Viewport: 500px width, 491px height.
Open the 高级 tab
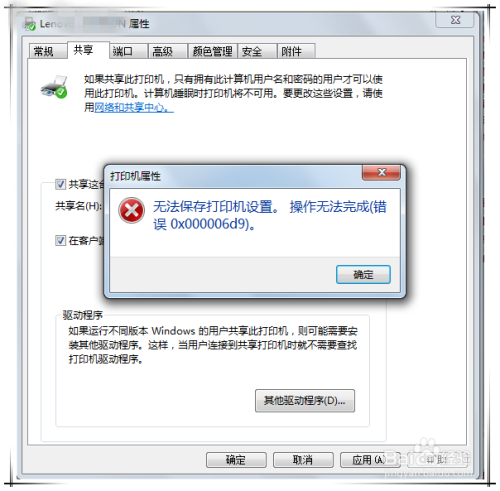click(x=168, y=51)
